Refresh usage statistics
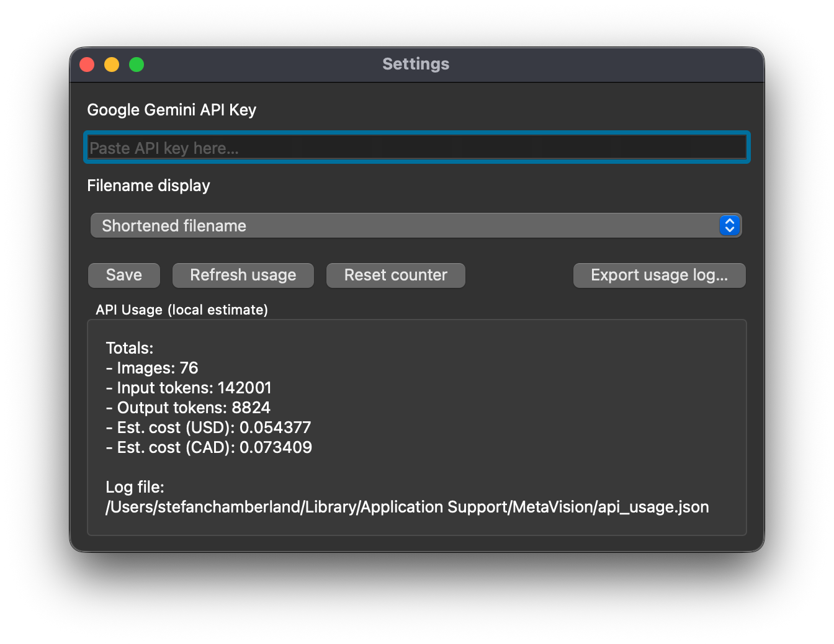Image resolution: width=834 pixels, height=644 pixels. click(243, 275)
